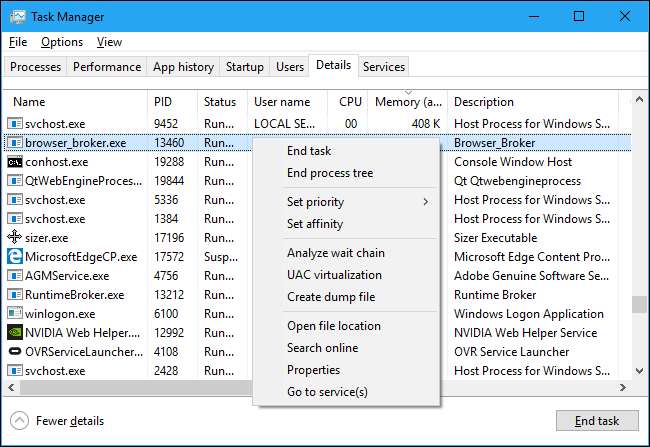
Task: Open the View menu
Action: coord(109,42)
